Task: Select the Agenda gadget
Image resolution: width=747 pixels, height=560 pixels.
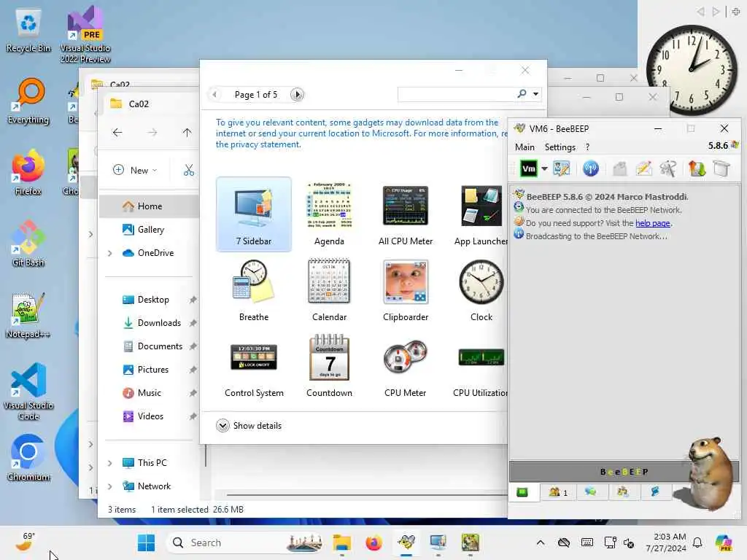Action: (329, 214)
